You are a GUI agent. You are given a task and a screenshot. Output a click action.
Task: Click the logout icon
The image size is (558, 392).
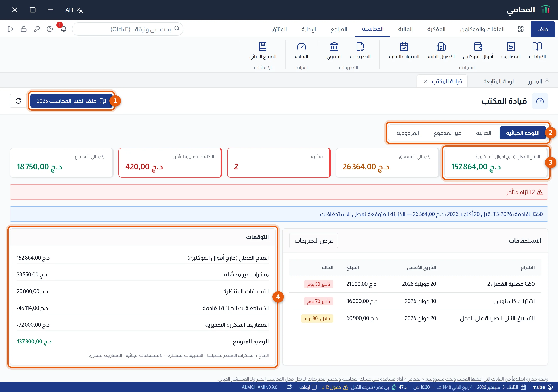pos(10,29)
